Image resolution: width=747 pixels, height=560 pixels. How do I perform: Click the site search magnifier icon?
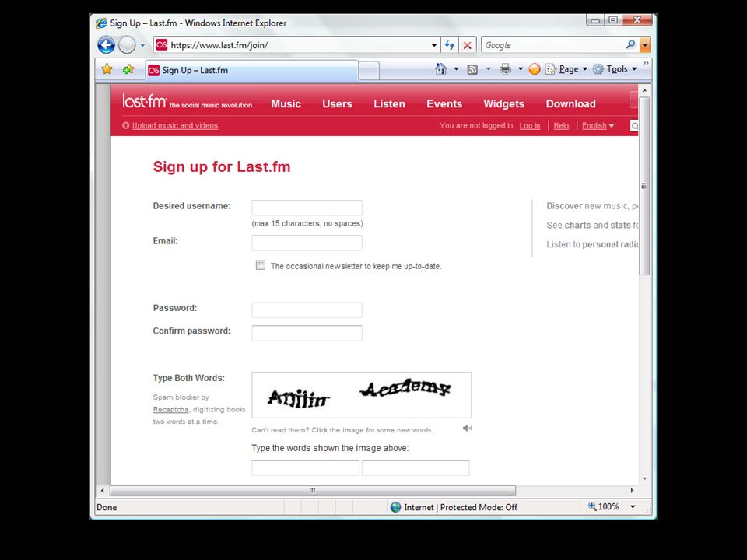634,126
